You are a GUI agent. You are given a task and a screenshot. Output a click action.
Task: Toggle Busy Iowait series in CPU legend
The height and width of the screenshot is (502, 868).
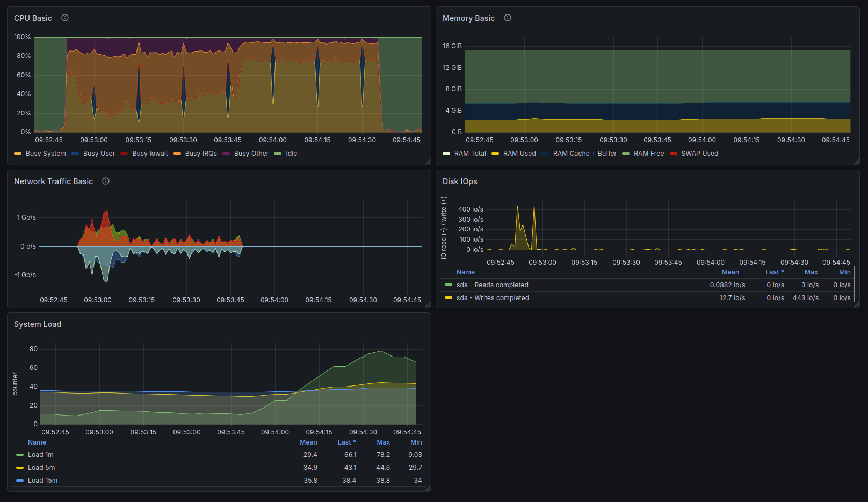click(x=150, y=154)
